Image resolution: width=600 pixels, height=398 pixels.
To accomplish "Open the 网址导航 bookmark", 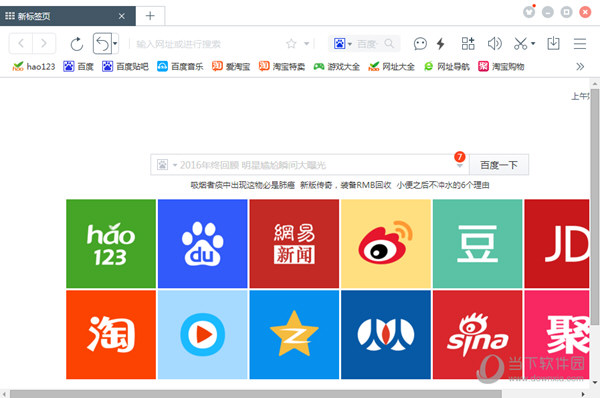I will click(447, 67).
